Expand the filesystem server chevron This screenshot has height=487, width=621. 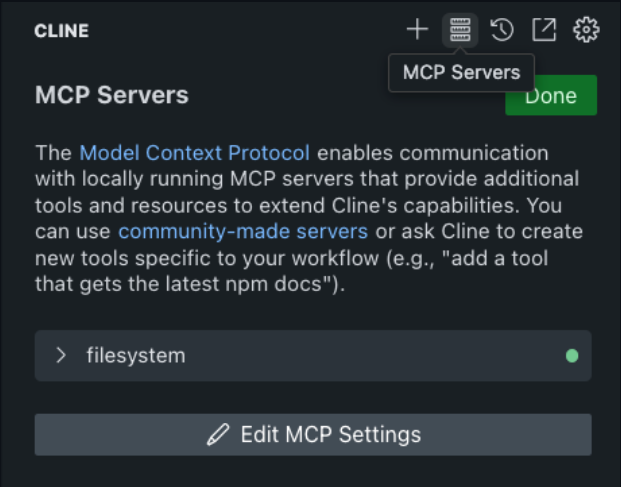[61, 356]
